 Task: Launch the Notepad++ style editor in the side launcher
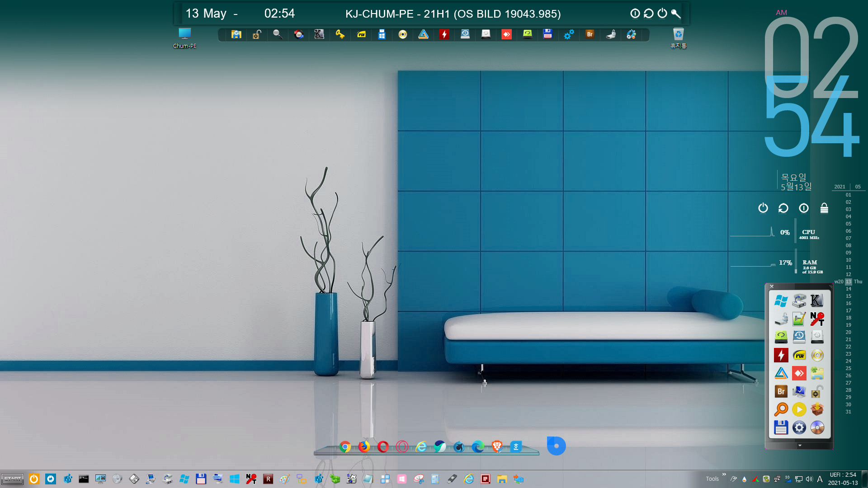click(799, 319)
